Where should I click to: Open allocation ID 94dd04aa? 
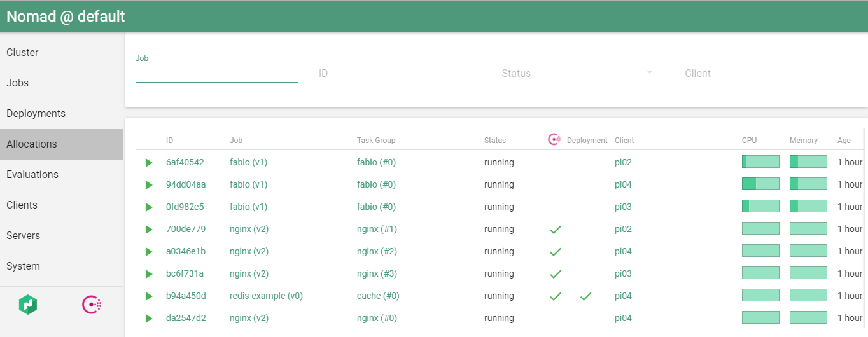(x=186, y=184)
